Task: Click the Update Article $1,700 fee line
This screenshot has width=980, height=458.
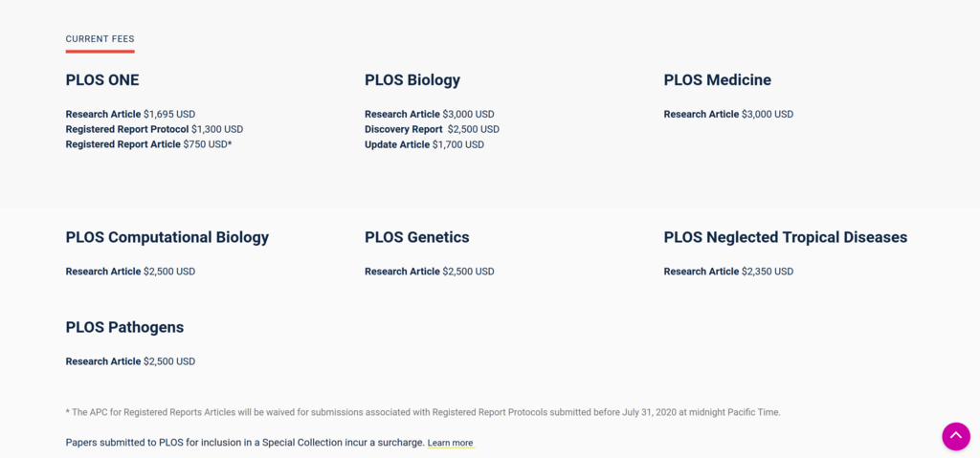Action: coord(424,144)
